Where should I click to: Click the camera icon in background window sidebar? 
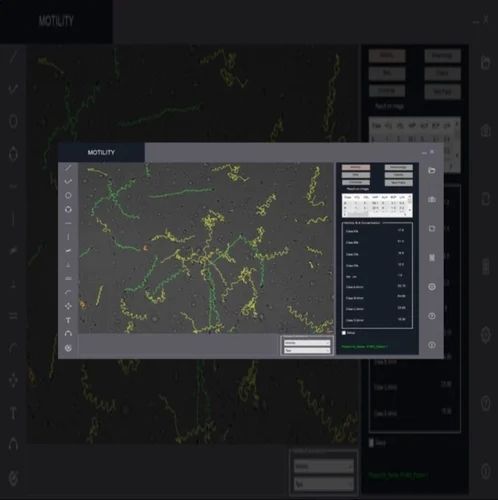point(486,130)
